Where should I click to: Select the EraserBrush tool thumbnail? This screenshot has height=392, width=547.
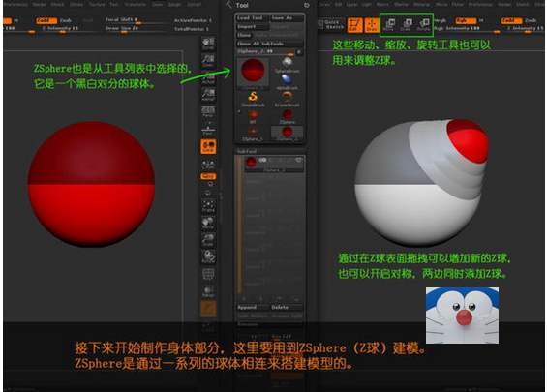click(288, 99)
